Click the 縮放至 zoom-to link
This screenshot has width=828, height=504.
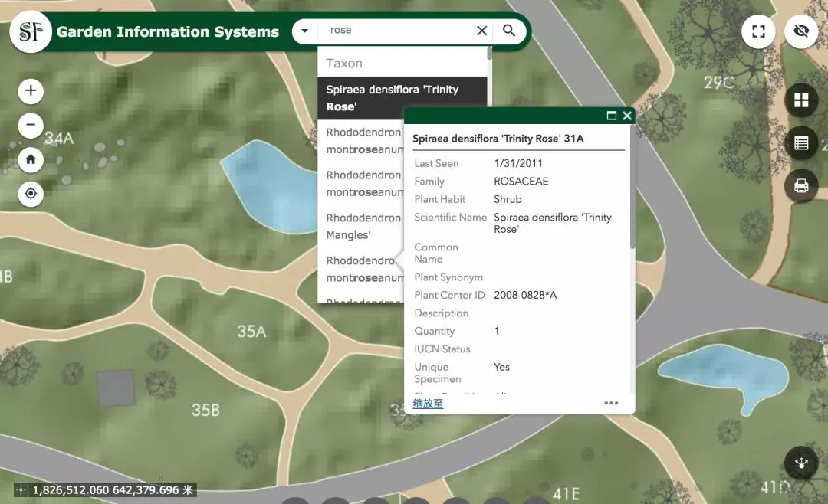(x=428, y=404)
